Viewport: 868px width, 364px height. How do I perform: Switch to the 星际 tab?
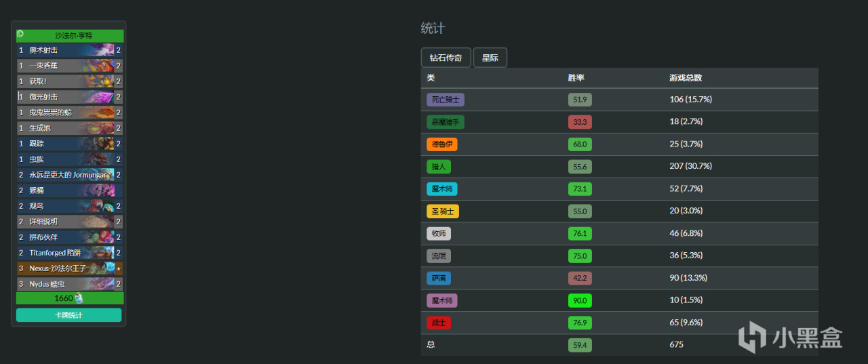490,58
